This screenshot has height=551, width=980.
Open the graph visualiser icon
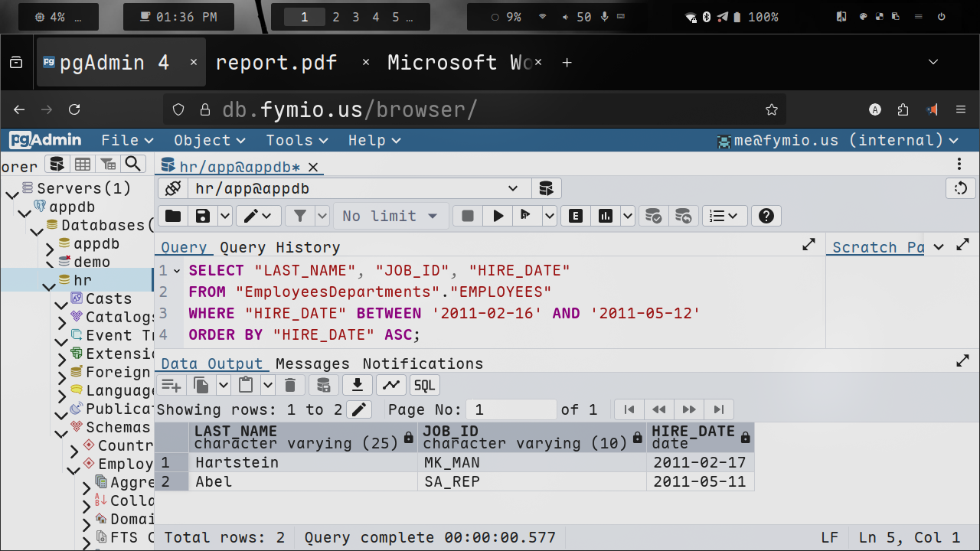(x=391, y=386)
